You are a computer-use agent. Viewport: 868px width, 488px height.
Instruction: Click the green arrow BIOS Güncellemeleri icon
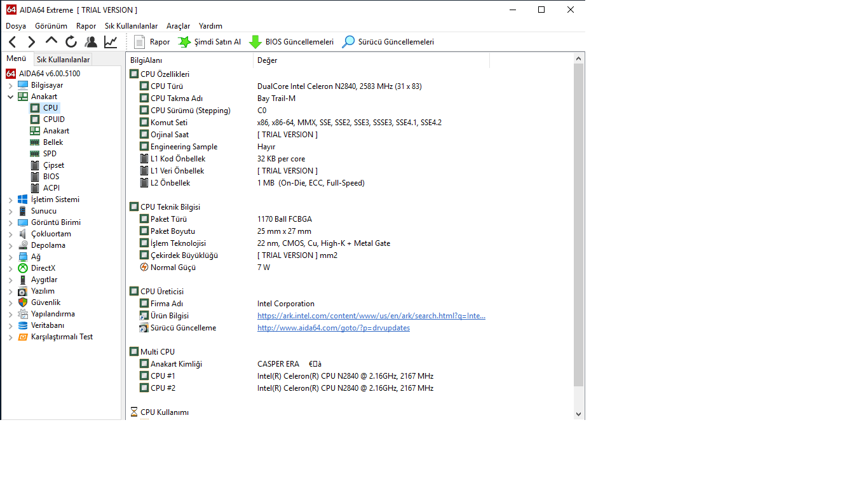(255, 42)
